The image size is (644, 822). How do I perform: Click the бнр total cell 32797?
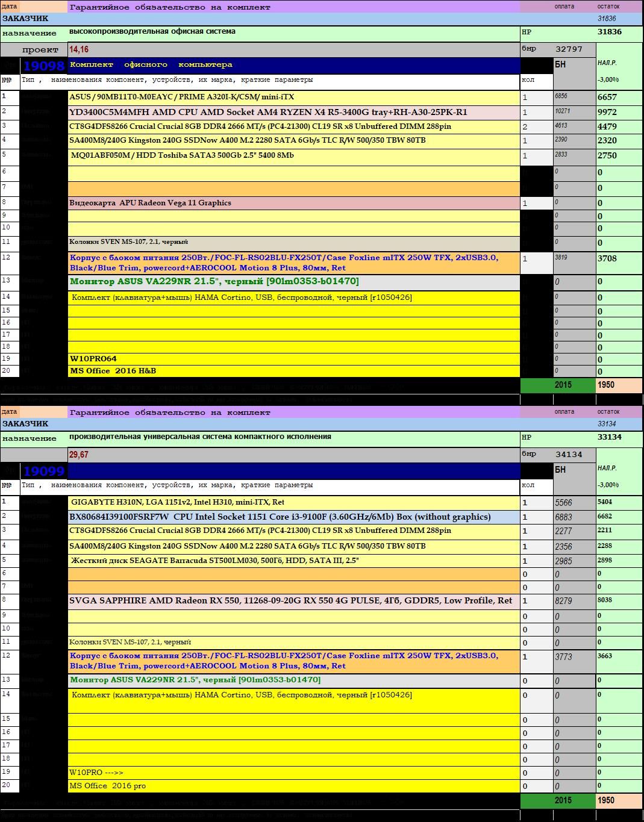pyautogui.click(x=575, y=49)
